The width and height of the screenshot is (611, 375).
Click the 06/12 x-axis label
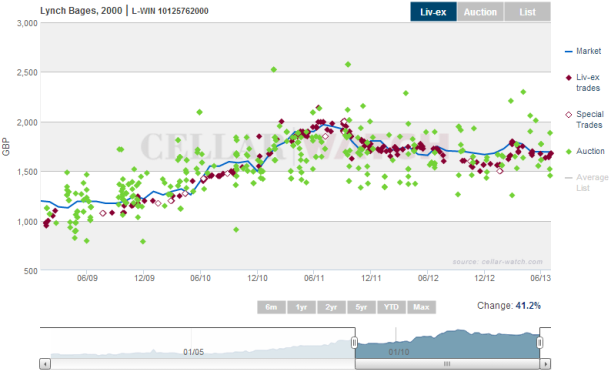tap(428, 278)
